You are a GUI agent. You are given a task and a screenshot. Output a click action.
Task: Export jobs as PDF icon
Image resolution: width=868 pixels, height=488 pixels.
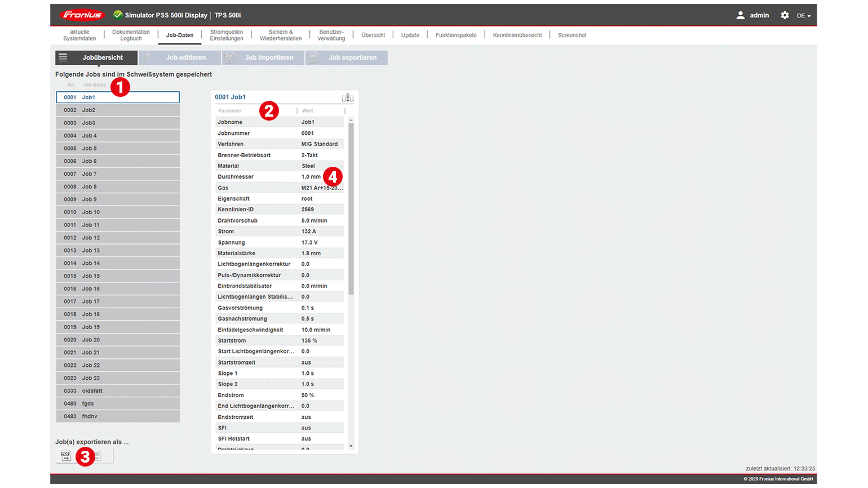(x=66, y=456)
